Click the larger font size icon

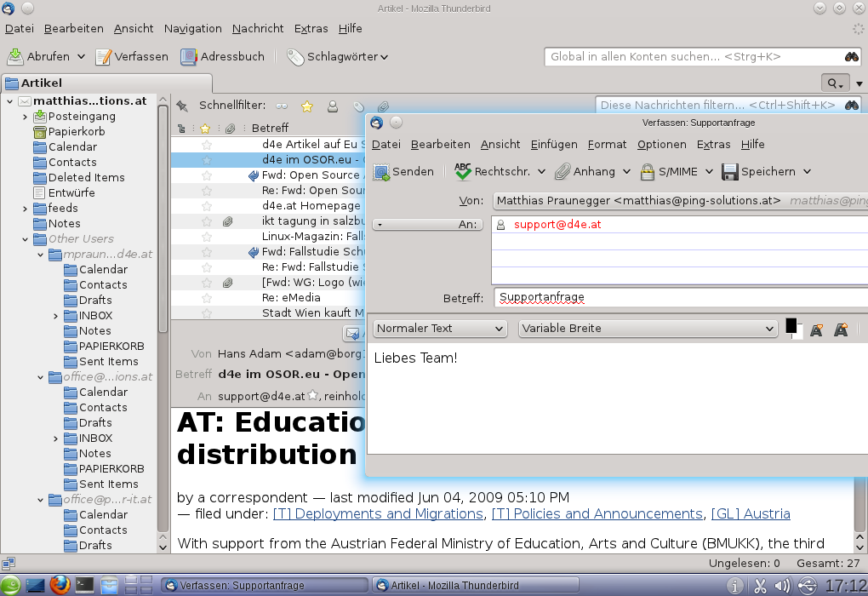(841, 330)
